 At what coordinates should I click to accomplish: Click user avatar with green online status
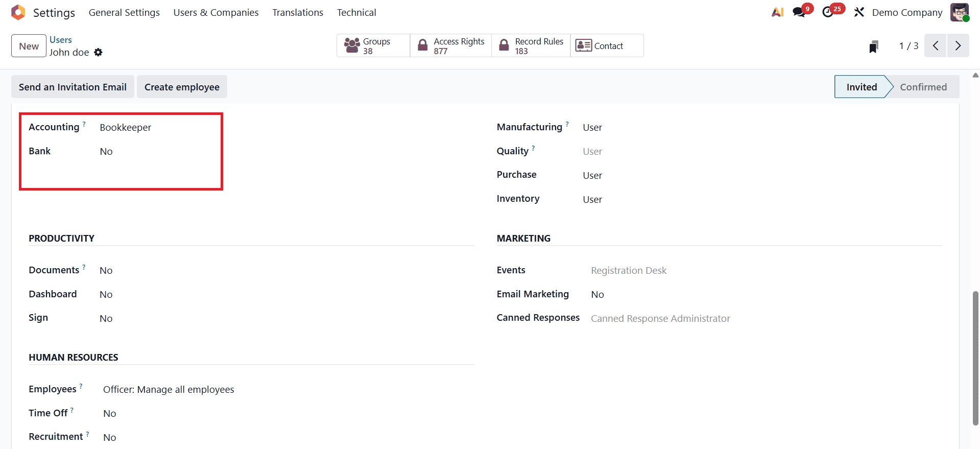click(960, 12)
